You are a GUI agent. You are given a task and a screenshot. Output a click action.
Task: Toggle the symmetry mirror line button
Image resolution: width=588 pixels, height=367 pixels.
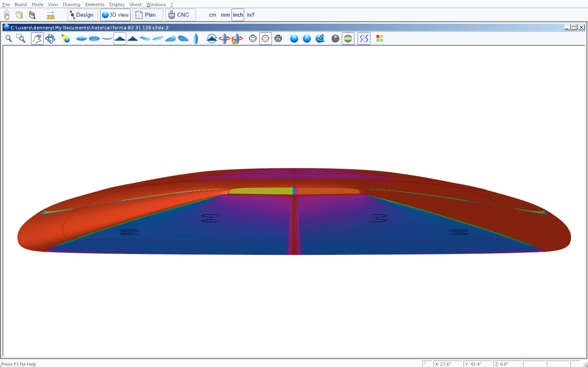(364, 39)
